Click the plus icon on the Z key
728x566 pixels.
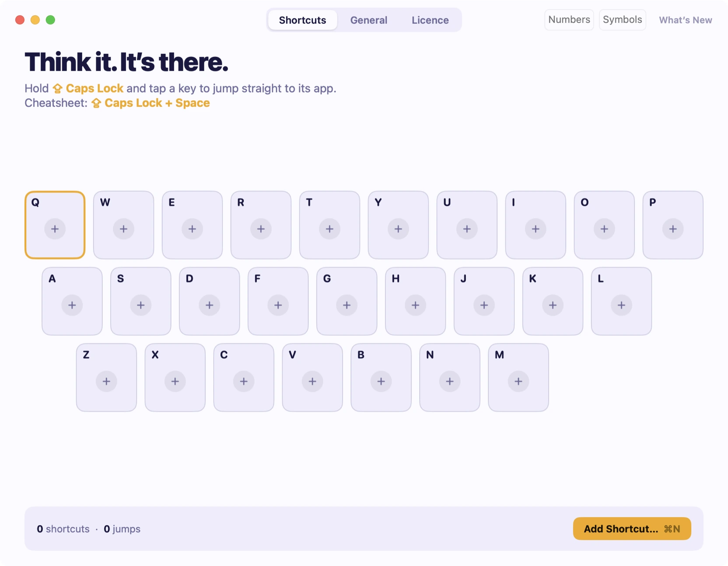106,381
